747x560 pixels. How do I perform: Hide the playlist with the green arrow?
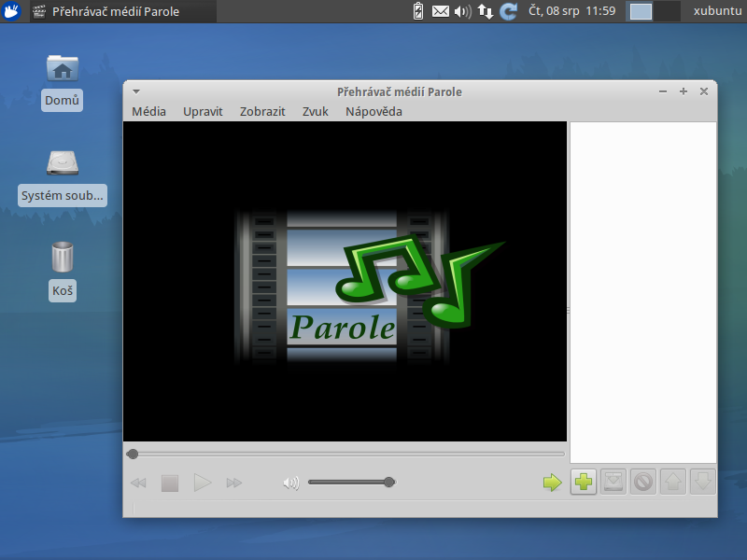click(x=552, y=482)
